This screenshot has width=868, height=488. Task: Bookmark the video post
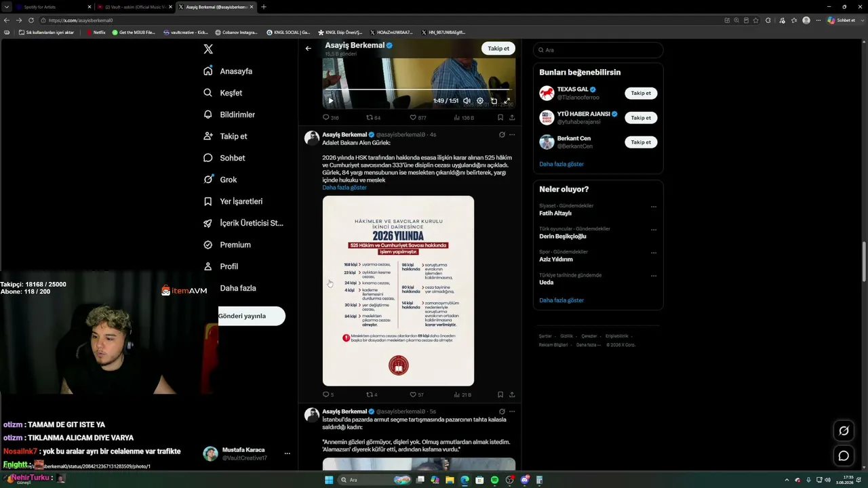pyautogui.click(x=500, y=117)
